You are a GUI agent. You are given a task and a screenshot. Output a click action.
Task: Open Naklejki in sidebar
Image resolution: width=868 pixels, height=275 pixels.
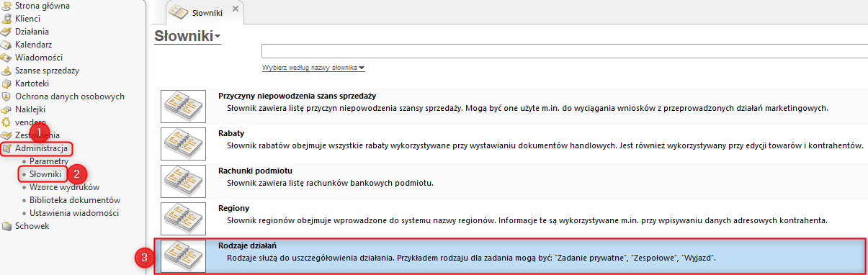point(31,109)
